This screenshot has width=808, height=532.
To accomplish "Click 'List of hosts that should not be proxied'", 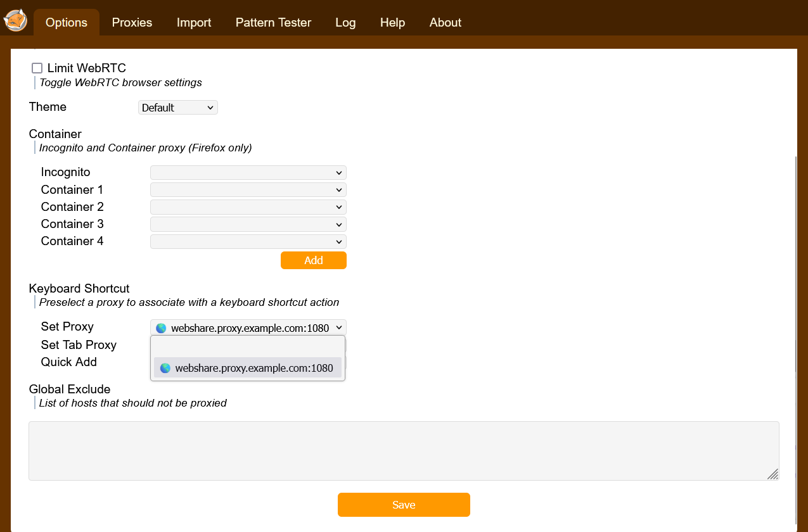I will [133, 403].
